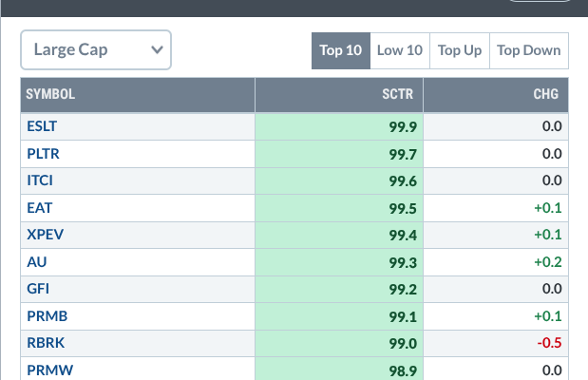Screen dimensions: 588x380
Task: Select the Top 10 tab
Action: tap(341, 50)
